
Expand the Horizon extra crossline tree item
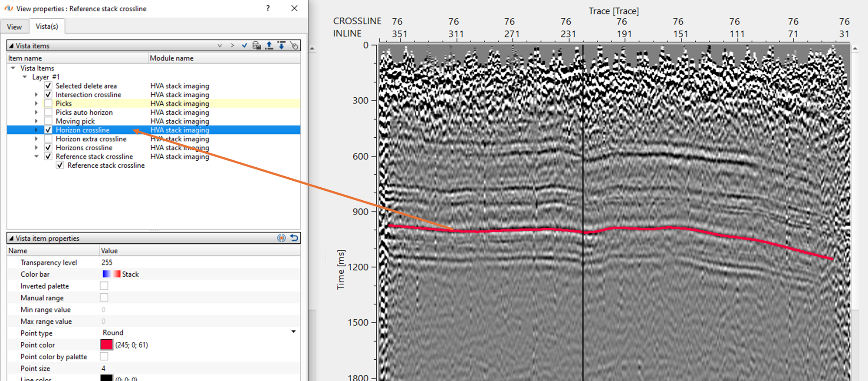pos(36,139)
